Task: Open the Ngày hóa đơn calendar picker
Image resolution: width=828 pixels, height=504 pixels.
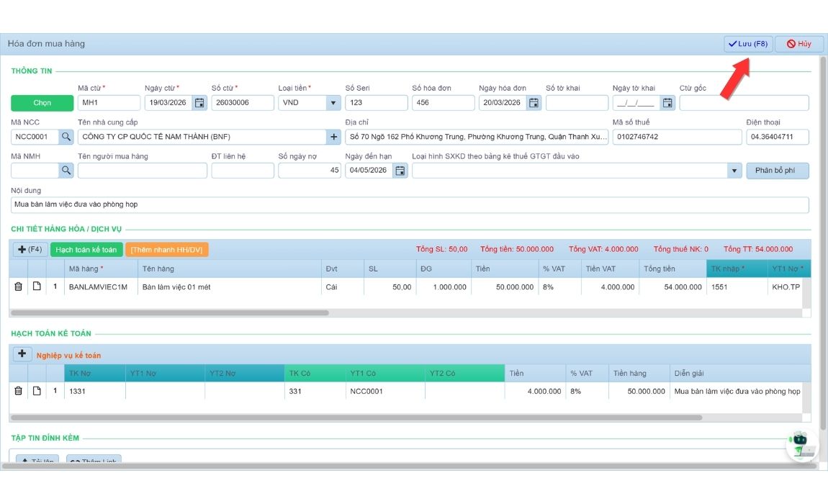Action: click(534, 103)
